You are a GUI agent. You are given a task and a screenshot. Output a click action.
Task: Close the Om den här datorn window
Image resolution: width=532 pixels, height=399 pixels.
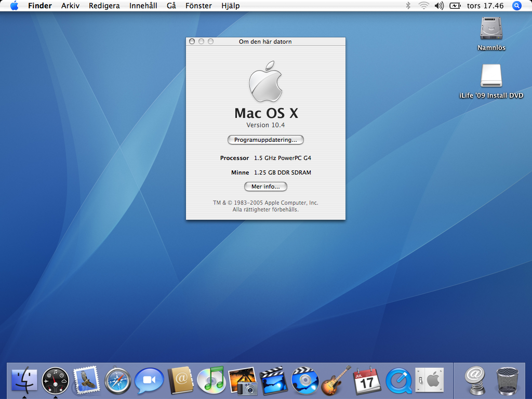192,42
